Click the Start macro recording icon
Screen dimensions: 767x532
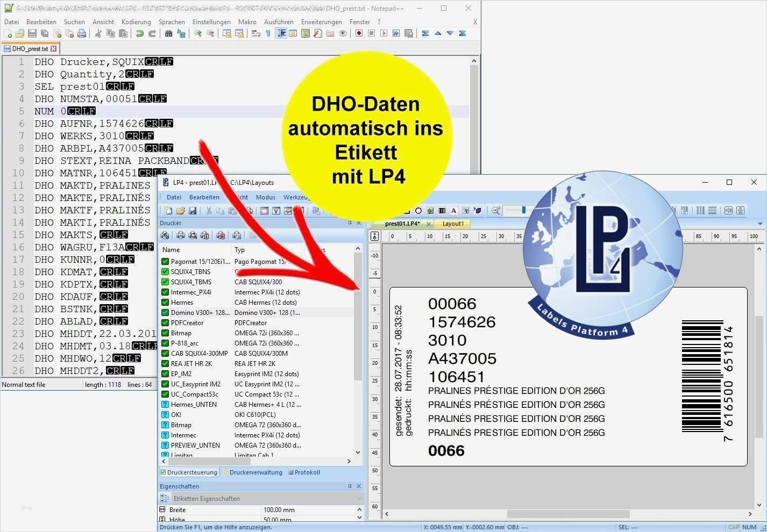pos(359,33)
